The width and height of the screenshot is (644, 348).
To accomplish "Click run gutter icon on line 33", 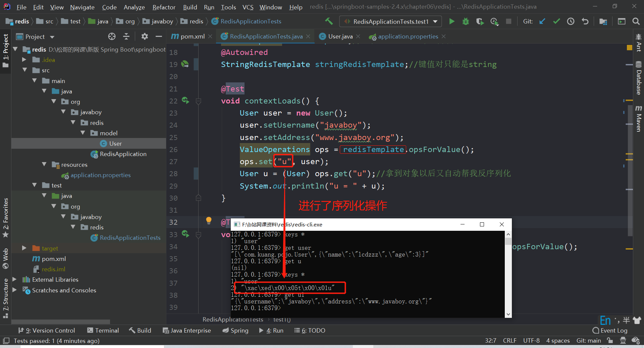I will click(x=185, y=234).
